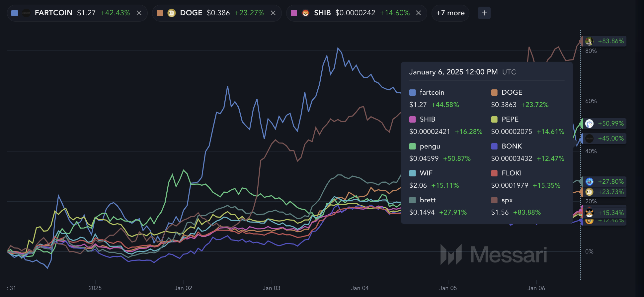Select the DOGE name in the top chip
This screenshot has width=644, height=297.
[x=191, y=13]
